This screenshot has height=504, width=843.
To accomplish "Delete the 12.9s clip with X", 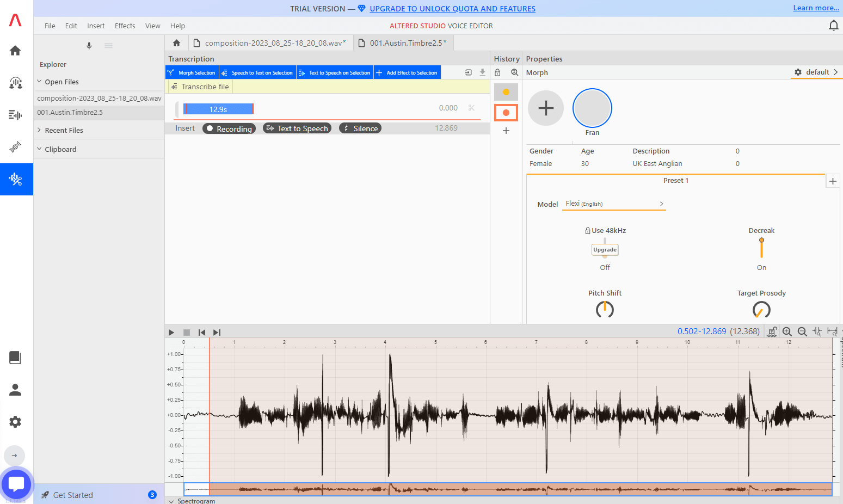I will tap(471, 108).
